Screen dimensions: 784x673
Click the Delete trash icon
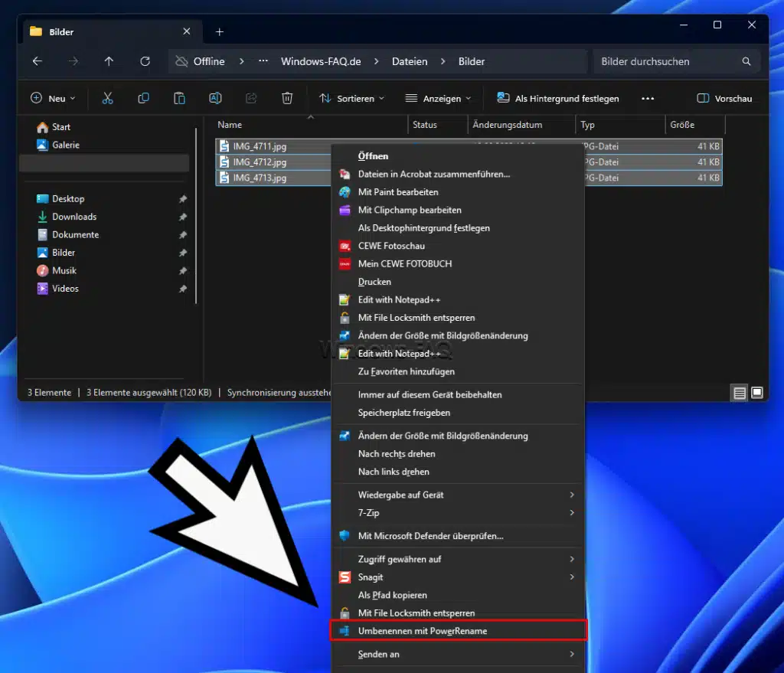[x=287, y=99]
